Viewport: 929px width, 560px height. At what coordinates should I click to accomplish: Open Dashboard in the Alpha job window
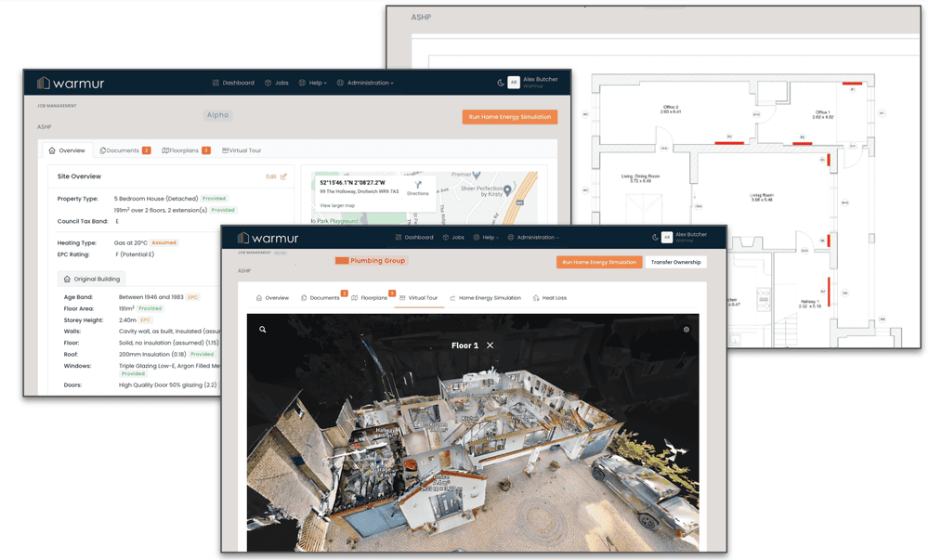pyautogui.click(x=233, y=83)
